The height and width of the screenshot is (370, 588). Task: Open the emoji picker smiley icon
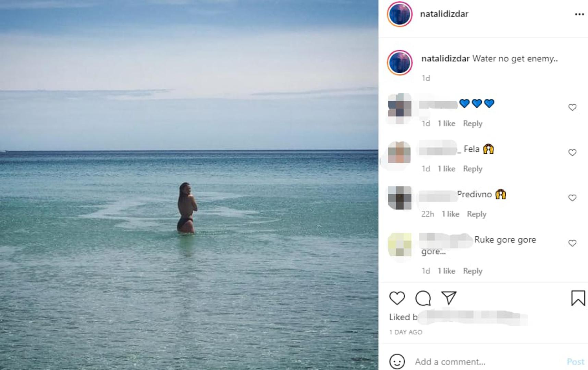pyautogui.click(x=397, y=361)
